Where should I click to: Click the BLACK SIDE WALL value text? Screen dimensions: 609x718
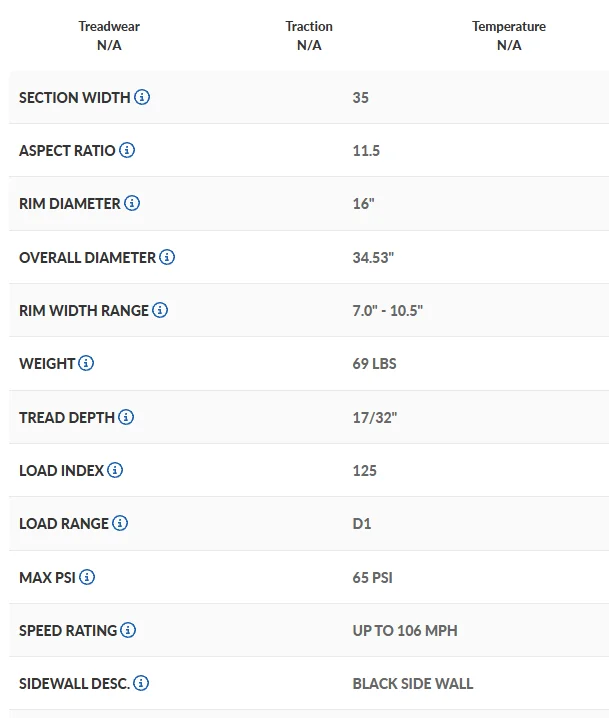[x=413, y=684]
